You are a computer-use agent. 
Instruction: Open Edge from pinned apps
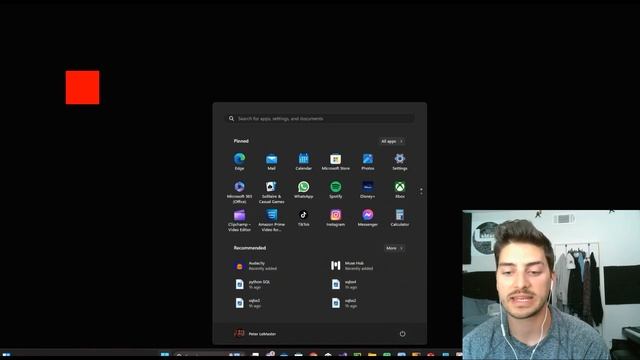pos(240,162)
